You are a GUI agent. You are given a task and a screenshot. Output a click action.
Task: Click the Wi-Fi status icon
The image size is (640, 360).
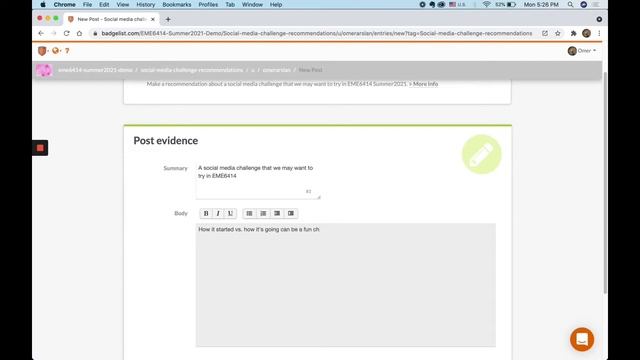[x=487, y=4]
